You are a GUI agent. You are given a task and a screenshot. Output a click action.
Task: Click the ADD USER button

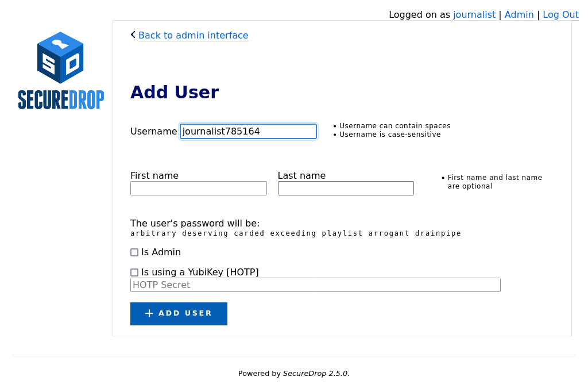pyautogui.click(x=179, y=313)
